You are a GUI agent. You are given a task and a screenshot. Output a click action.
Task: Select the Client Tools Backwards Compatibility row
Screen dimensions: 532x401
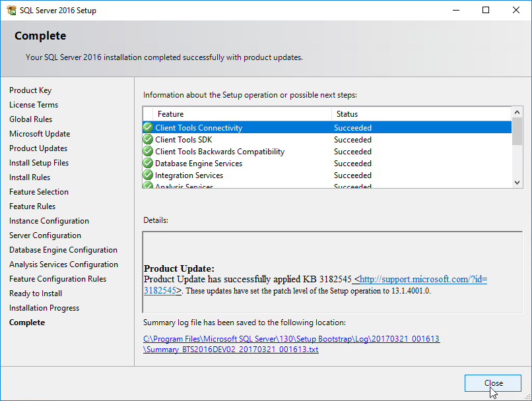[x=327, y=151]
